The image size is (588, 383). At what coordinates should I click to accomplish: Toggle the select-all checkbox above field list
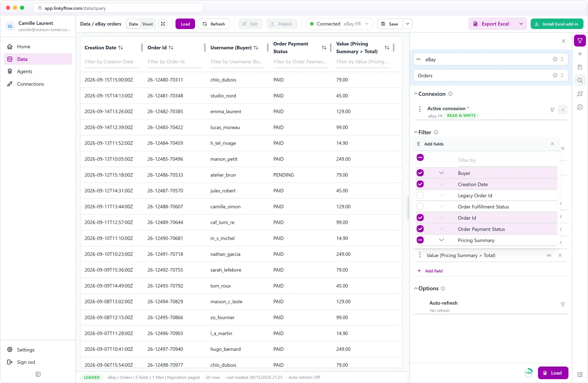coord(420,158)
